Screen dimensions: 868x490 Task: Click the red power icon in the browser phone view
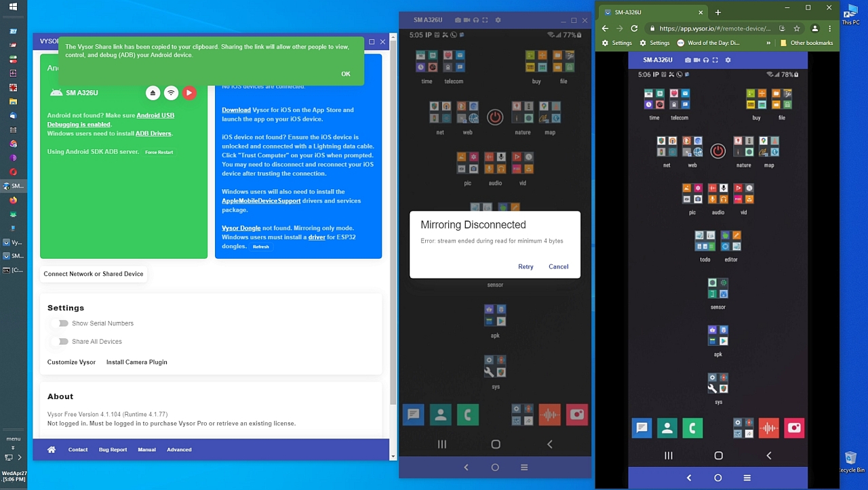point(718,151)
